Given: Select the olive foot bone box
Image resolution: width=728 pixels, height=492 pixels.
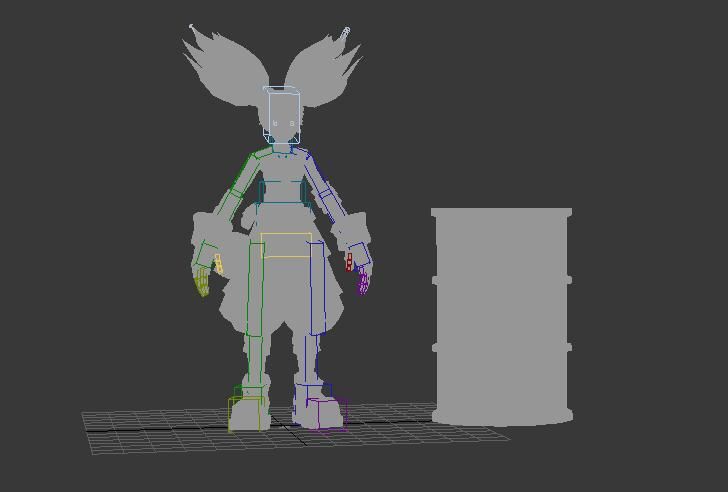Looking at the screenshot, I should [247, 414].
